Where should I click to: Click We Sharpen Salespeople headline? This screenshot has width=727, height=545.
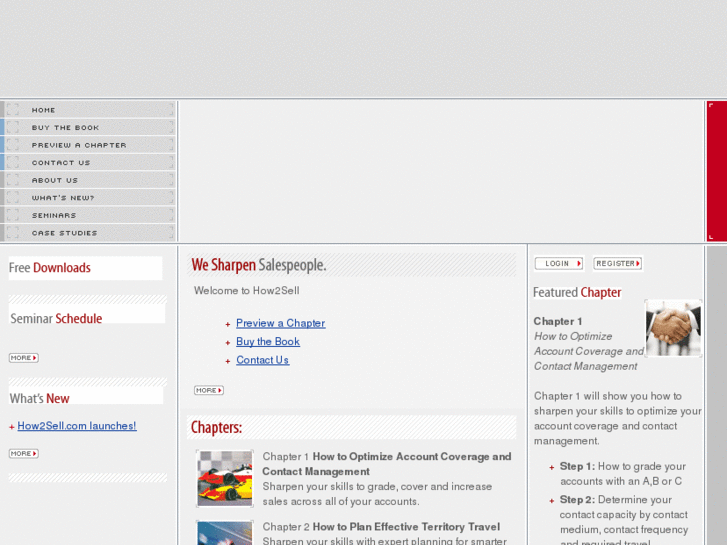tap(259, 265)
